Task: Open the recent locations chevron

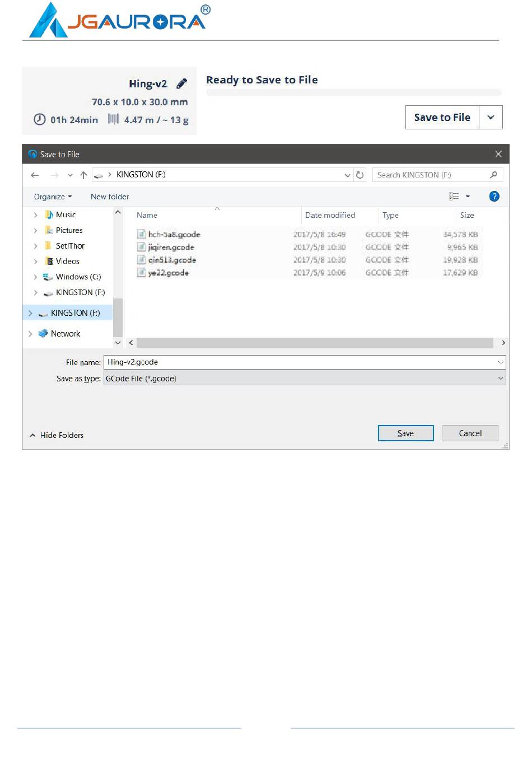Action: pos(70,175)
